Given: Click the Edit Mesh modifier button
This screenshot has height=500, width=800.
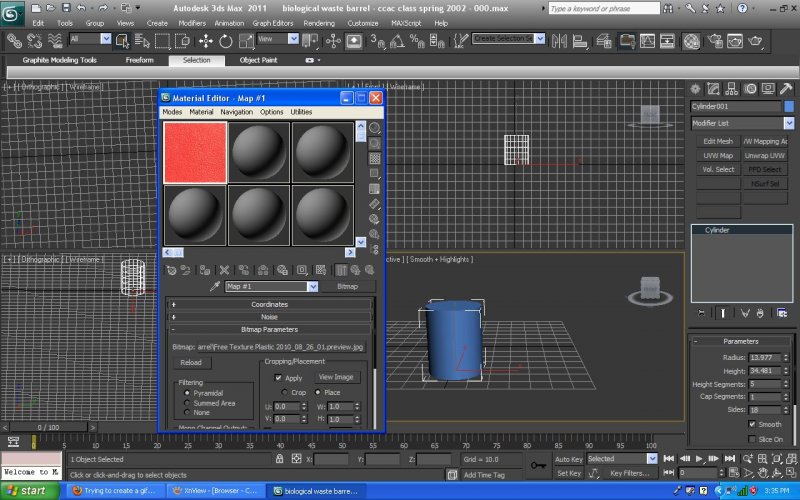Looking at the screenshot, I should (718, 141).
